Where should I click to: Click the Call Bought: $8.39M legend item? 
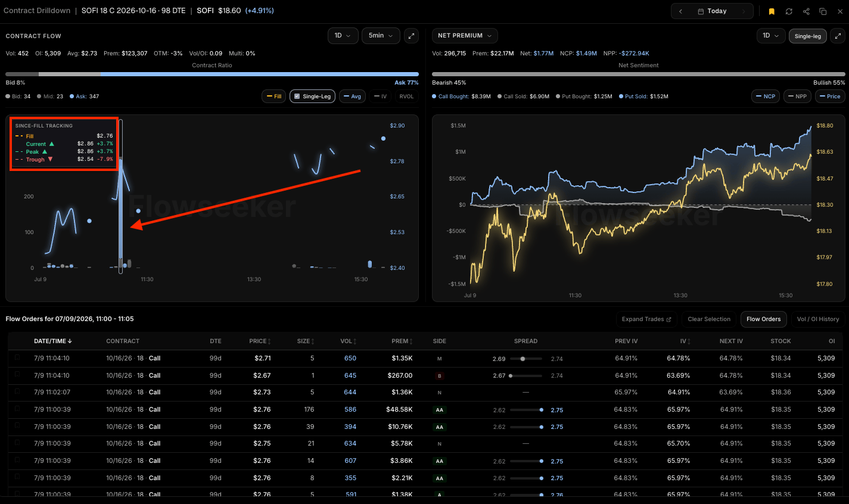(x=462, y=97)
